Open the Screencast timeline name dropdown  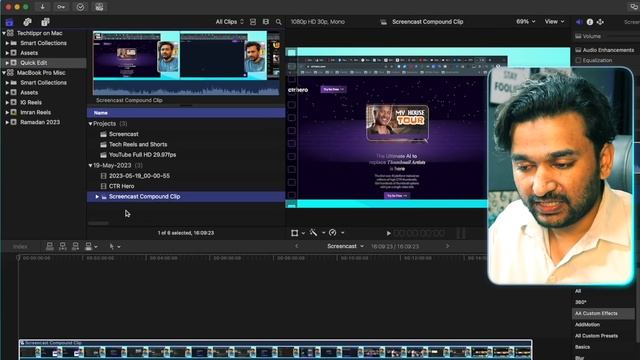click(x=345, y=246)
